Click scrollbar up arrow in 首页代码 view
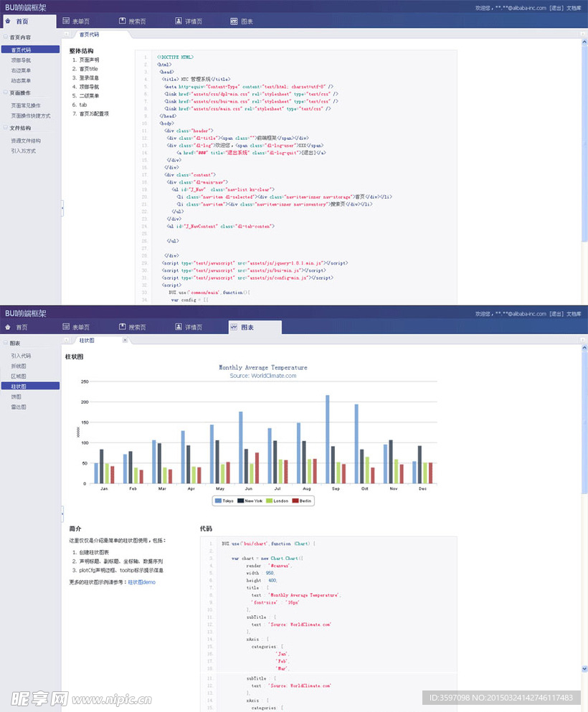Viewport: 588px width, 712px height. coord(584,42)
